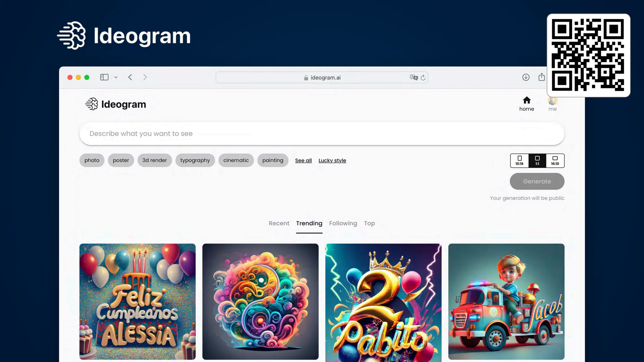The image size is (644, 362).
Task: Reload page using the refresh icon
Action: tap(423, 78)
